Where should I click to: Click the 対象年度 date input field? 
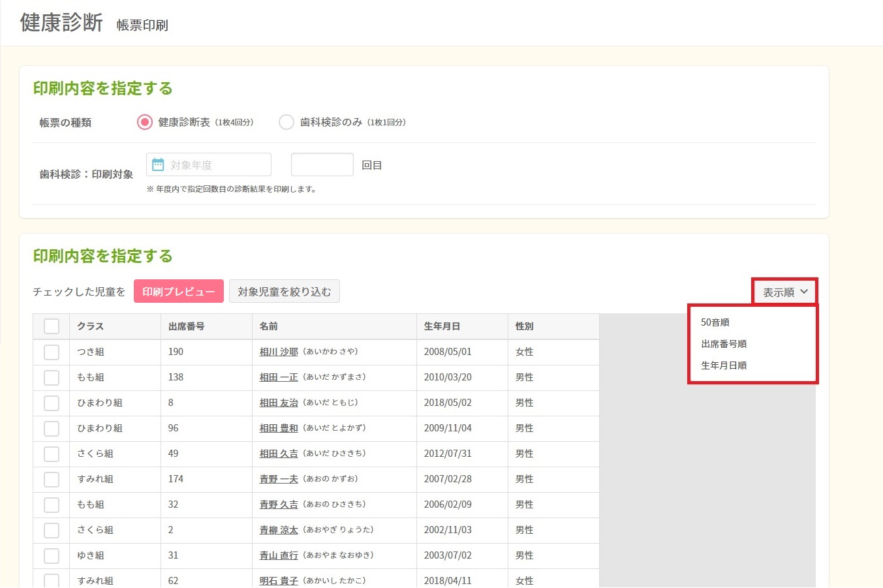(x=209, y=164)
